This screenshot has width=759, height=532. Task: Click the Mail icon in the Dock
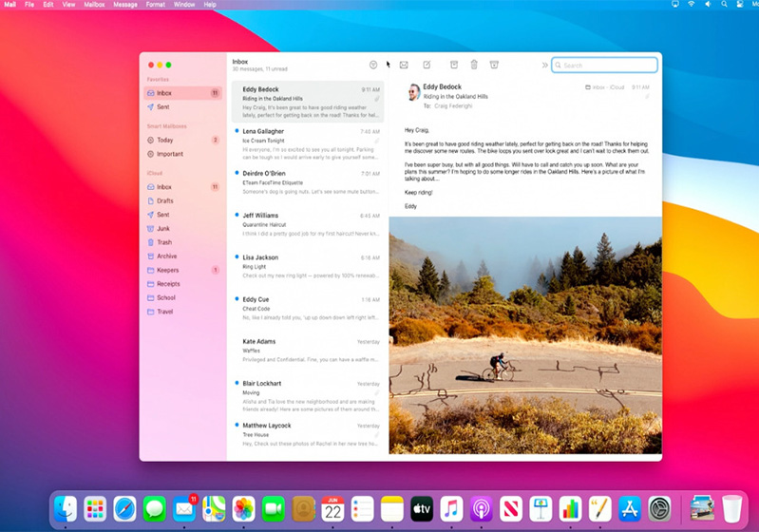pyautogui.click(x=184, y=509)
